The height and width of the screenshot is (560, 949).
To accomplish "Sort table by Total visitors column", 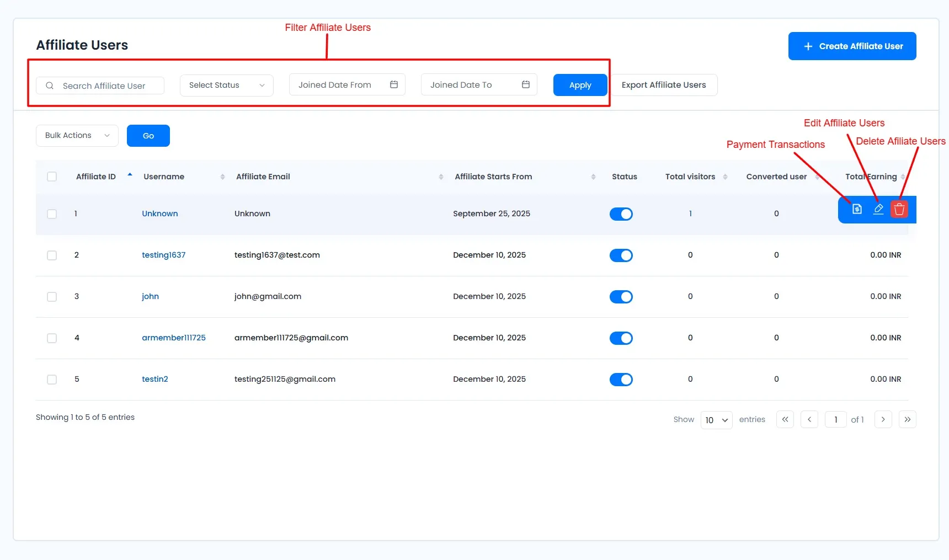I will pos(690,177).
